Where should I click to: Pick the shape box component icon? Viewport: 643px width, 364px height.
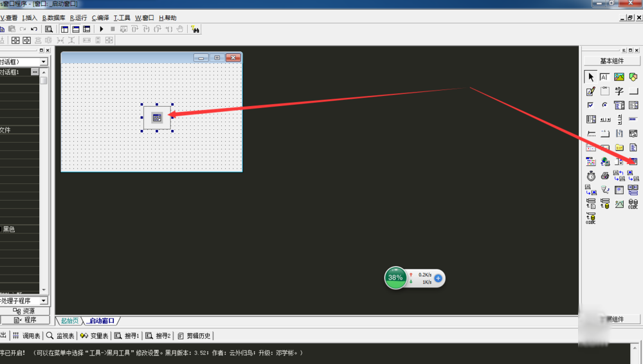point(633,77)
